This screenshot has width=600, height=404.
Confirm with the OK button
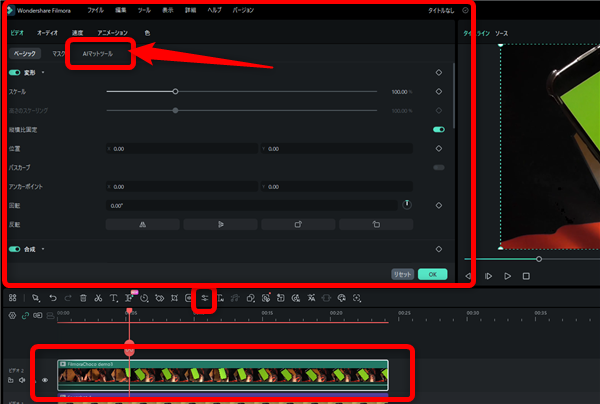432,273
